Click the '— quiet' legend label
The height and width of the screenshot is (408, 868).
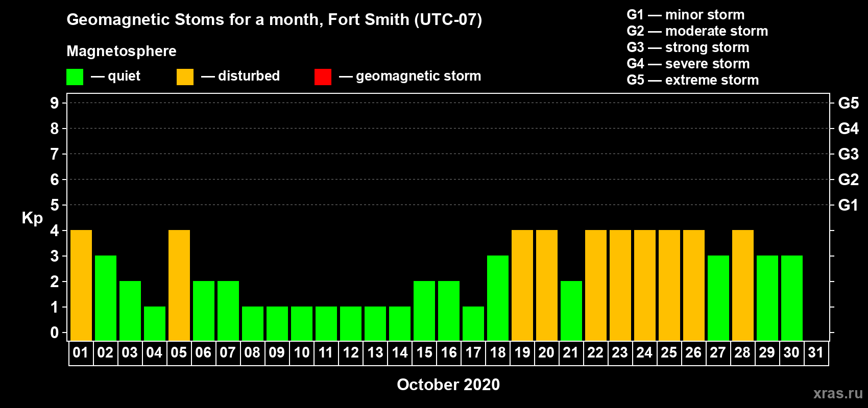[x=115, y=76]
